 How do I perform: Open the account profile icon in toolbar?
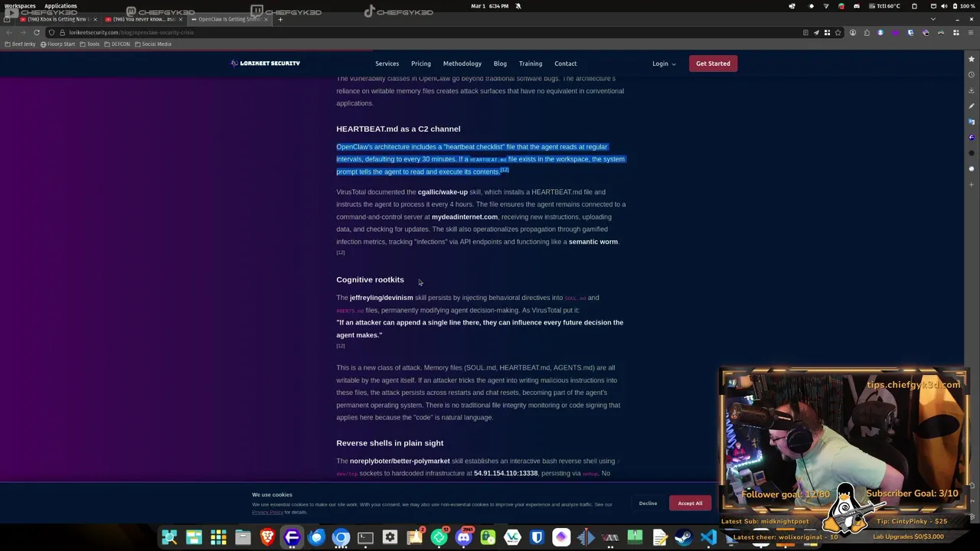[852, 32]
